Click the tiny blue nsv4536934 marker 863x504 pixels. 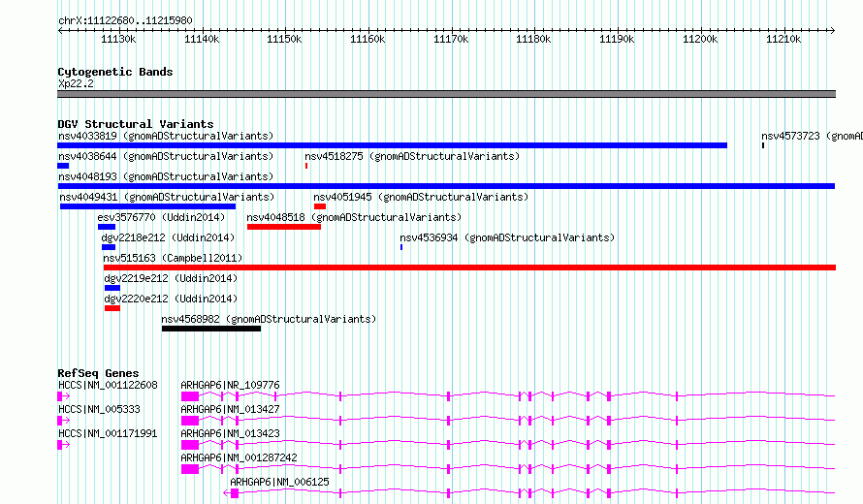click(x=401, y=247)
